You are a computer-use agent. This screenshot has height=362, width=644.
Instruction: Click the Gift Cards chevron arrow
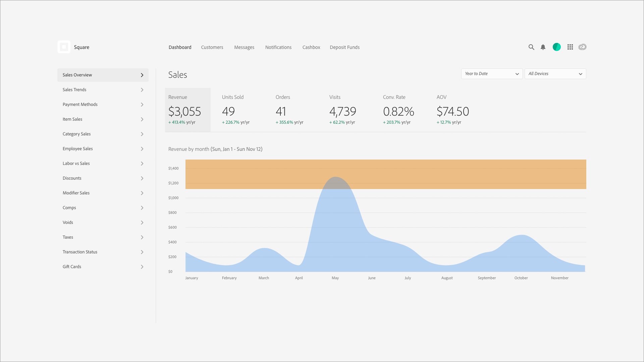coord(142,267)
